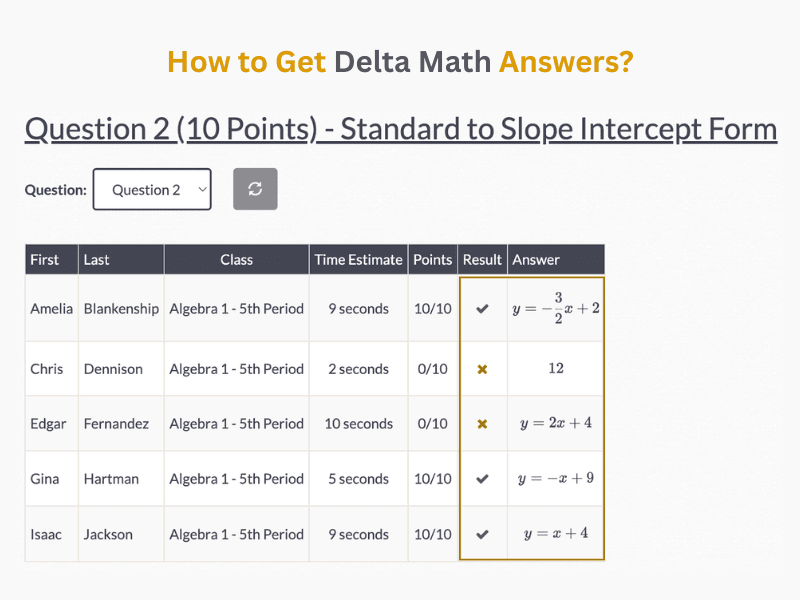Click the Question 2 Standard to Slope heading link
Viewport: 800px width, 600px height.
click(x=400, y=129)
